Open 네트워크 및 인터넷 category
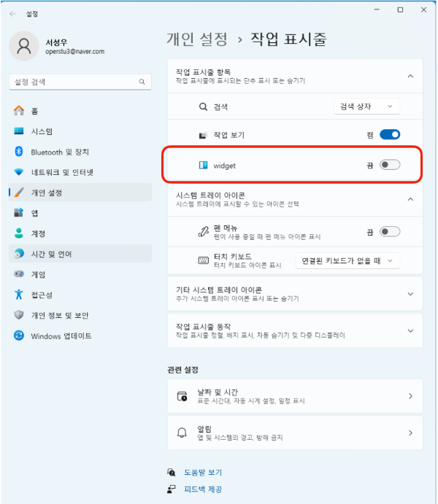The height and width of the screenshot is (504, 438). [80, 172]
